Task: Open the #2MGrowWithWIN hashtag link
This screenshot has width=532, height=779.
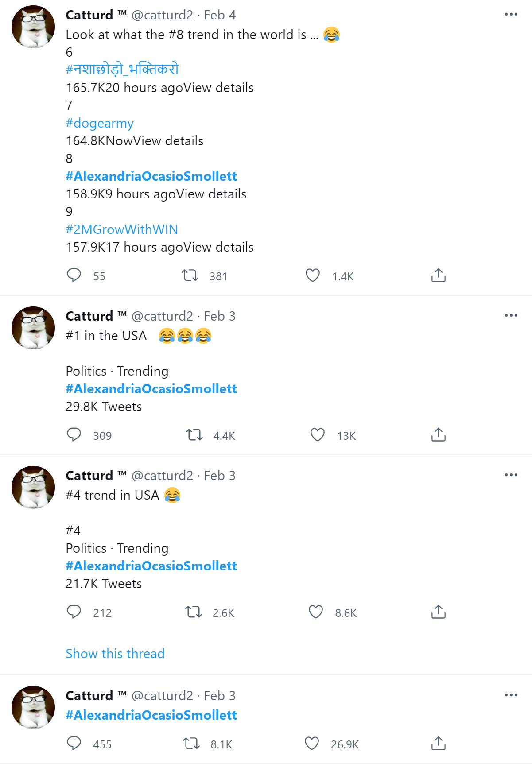Action: 122,229
